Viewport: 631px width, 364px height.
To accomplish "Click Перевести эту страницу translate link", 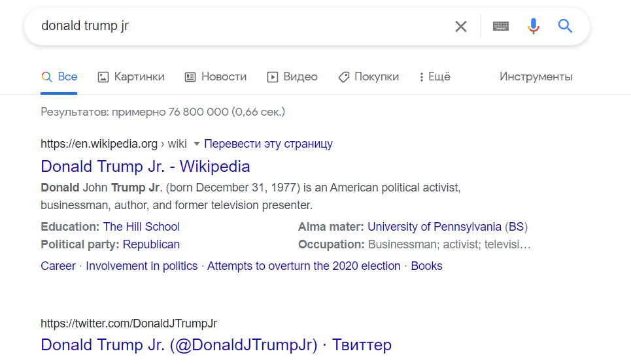I will pos(268,144).
